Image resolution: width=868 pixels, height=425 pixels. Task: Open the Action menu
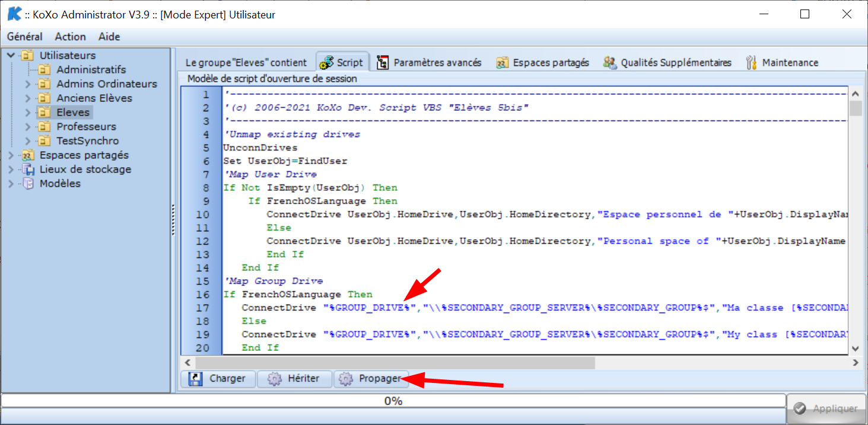(x=71, y=36)
